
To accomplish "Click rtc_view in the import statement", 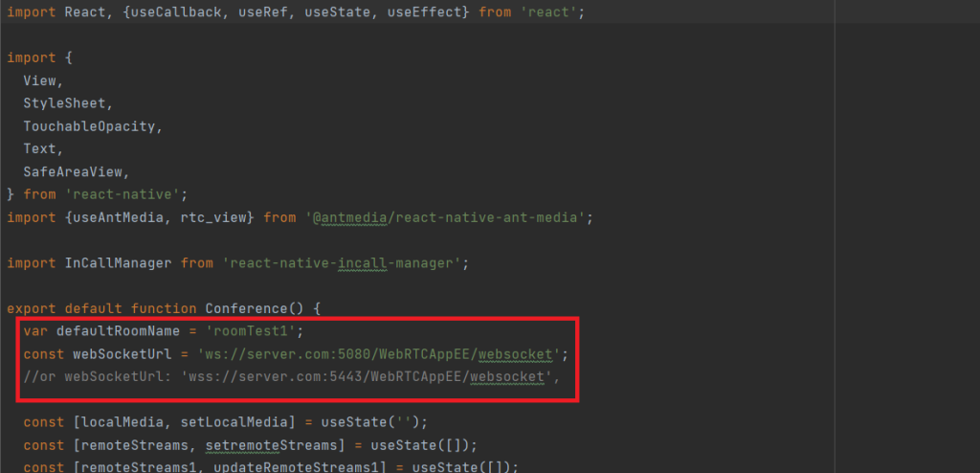I will coord(213,217).
